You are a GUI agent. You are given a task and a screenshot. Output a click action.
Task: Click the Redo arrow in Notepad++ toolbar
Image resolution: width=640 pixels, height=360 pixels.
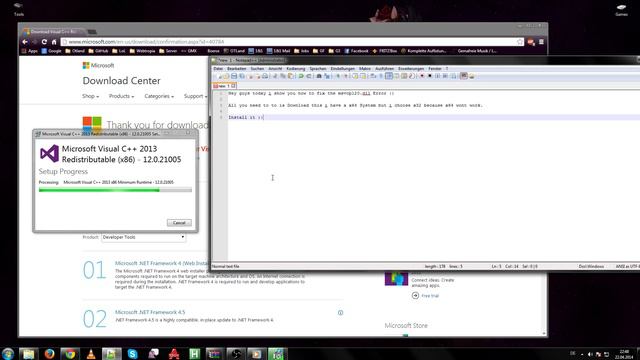point(309,76)
